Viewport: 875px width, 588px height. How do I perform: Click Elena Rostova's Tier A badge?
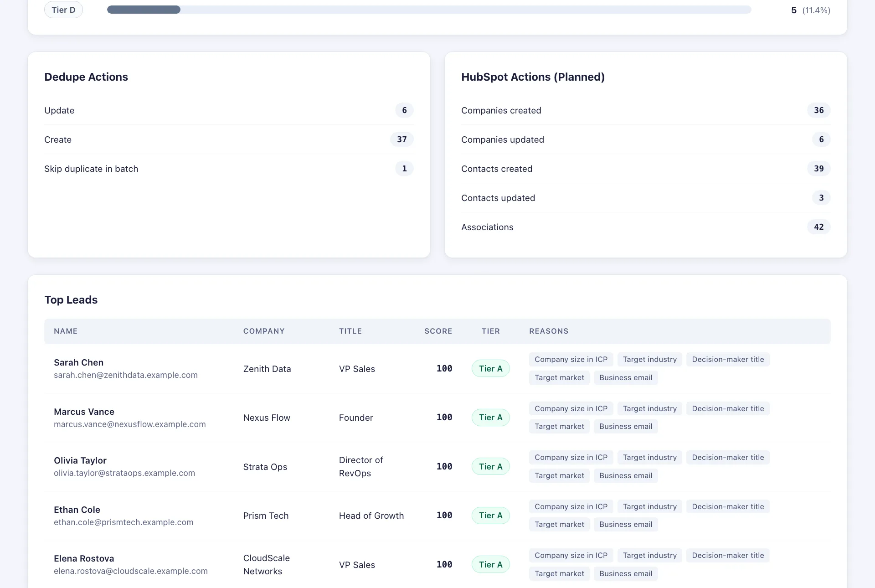tap(491, 565)
